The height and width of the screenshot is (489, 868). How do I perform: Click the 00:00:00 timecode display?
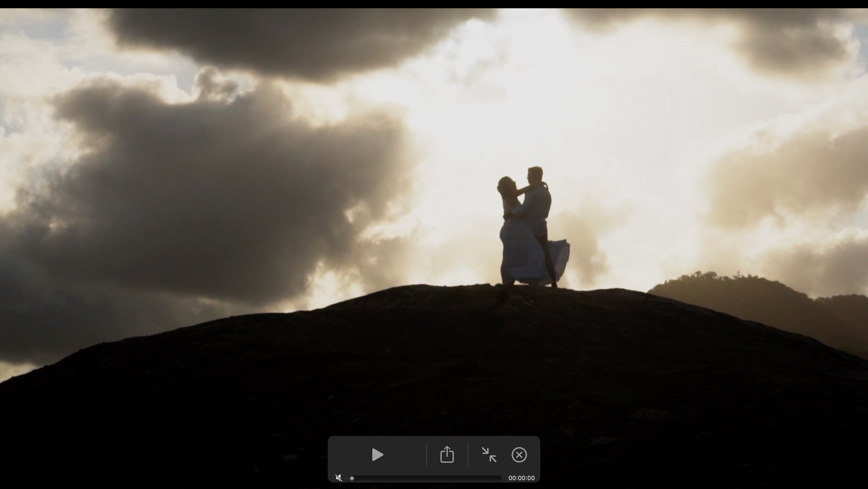click(521, 478)
